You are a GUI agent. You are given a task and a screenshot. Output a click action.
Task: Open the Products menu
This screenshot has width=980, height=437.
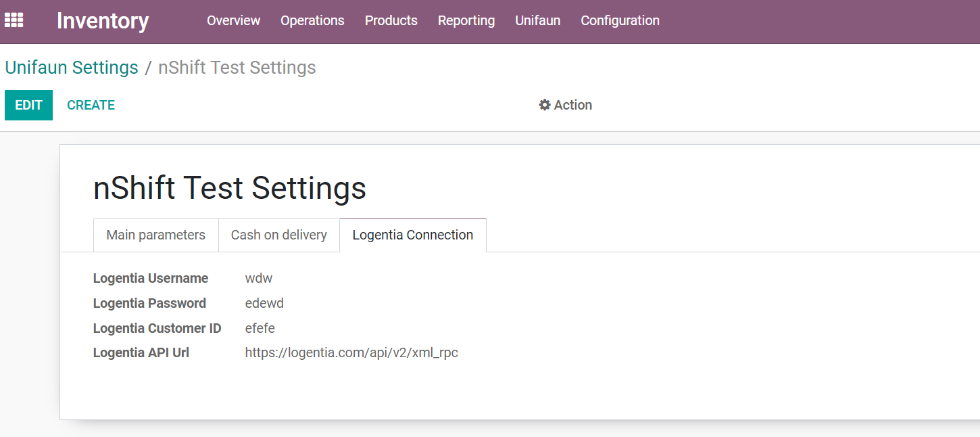[x=391, y=21]
